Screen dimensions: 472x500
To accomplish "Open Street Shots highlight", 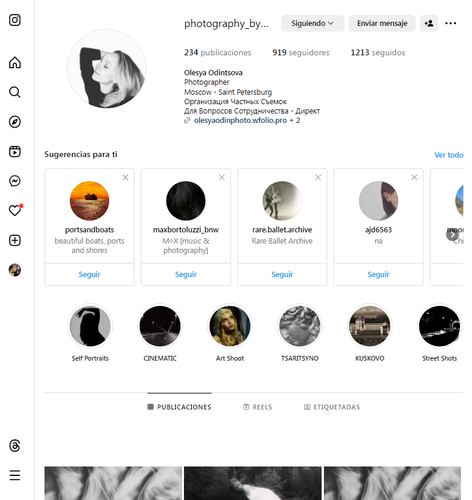I will click(x=440, y=326).
